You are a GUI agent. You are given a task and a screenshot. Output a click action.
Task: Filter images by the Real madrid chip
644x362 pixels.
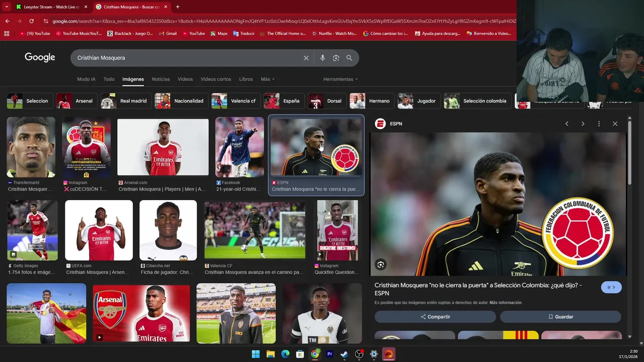[x=125, y=101]
